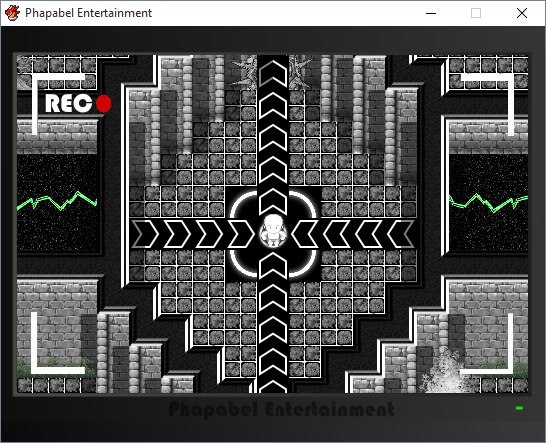This screenshot has height=443, width=546.
Task: Click the upward chevron just above the character
Action: 273,202
